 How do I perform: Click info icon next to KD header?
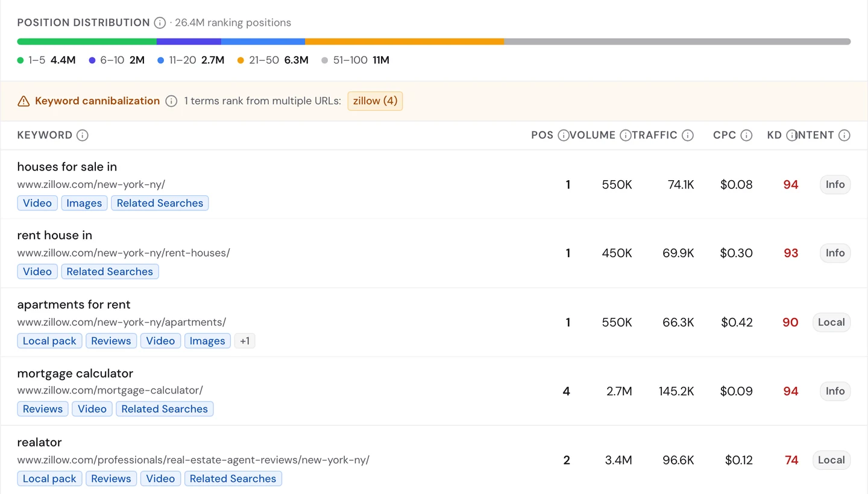pos(791,136)
